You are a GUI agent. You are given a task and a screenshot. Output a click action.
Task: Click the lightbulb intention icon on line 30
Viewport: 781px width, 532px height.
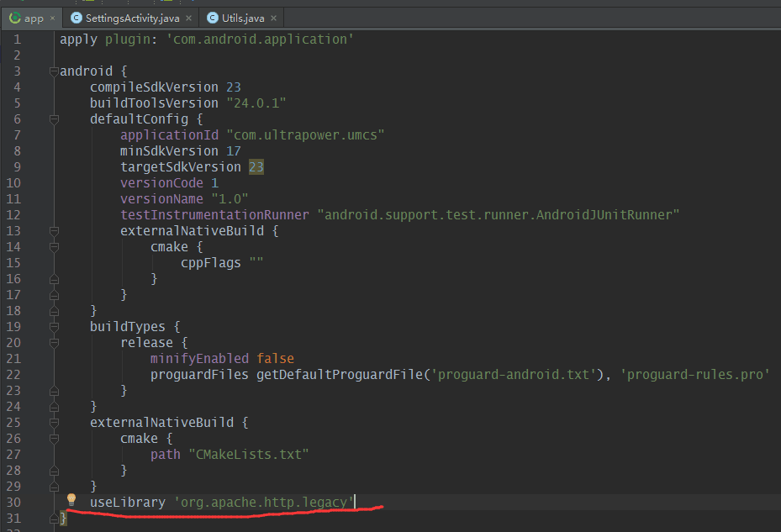point(71,499)
